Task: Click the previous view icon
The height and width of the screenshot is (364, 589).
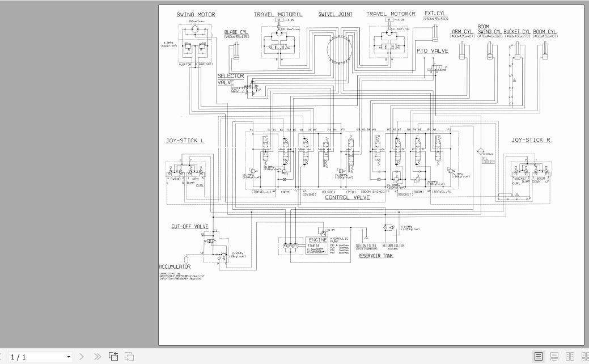Action: coord(113,357)
